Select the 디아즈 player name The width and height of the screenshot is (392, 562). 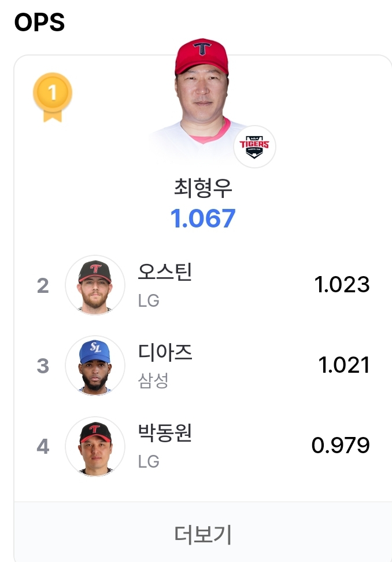pos(165,352)
